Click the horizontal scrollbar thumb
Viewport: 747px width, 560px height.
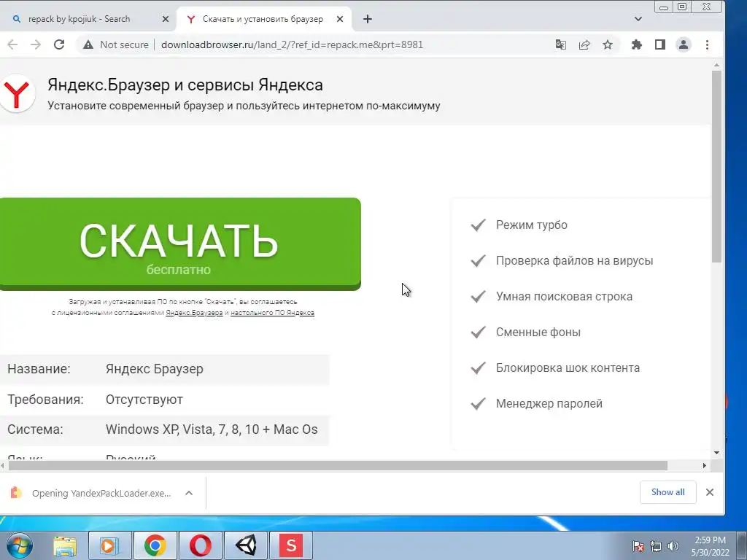coord(338,465)
